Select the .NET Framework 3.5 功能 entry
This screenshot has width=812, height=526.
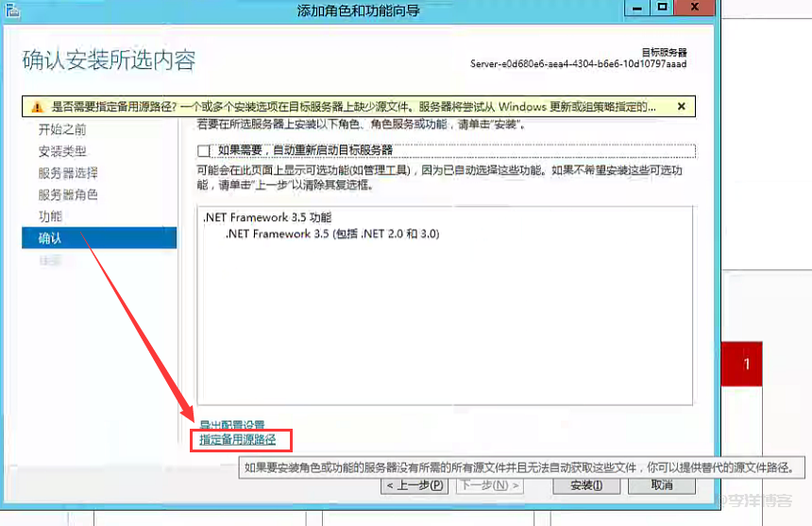[x=254, y=217]
